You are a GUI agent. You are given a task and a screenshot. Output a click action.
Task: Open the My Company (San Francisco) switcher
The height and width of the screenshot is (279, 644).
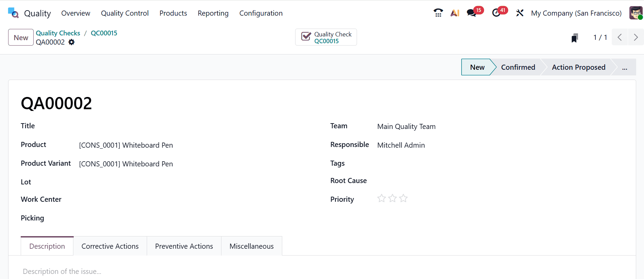coord(576,13)
